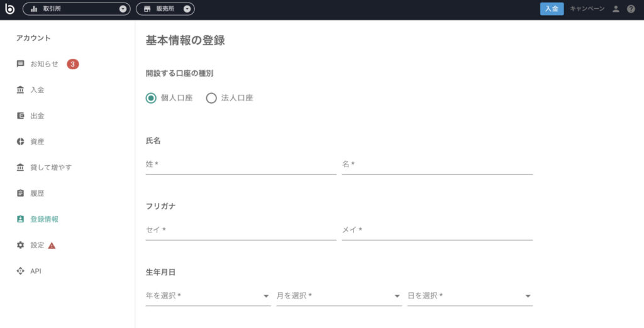Open the user profile icon
Screen dimensions: 644x328
pyautogui.click(x=616, y=9)
